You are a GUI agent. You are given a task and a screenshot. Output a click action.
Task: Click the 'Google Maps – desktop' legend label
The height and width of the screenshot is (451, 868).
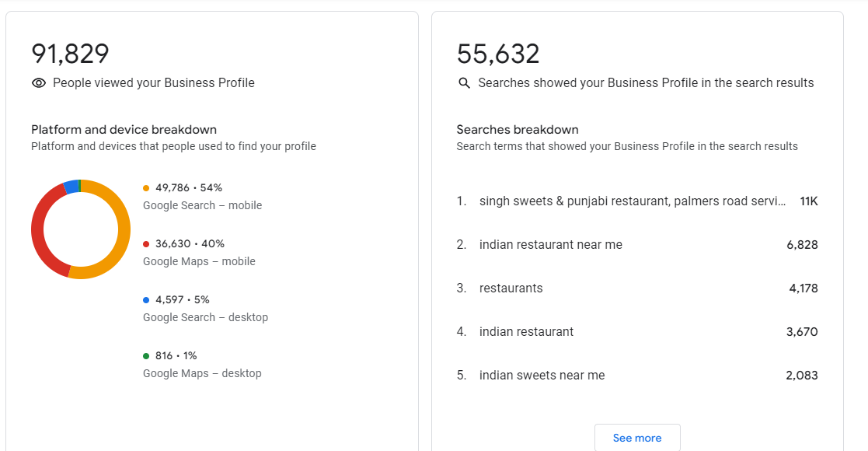[202, 374]
